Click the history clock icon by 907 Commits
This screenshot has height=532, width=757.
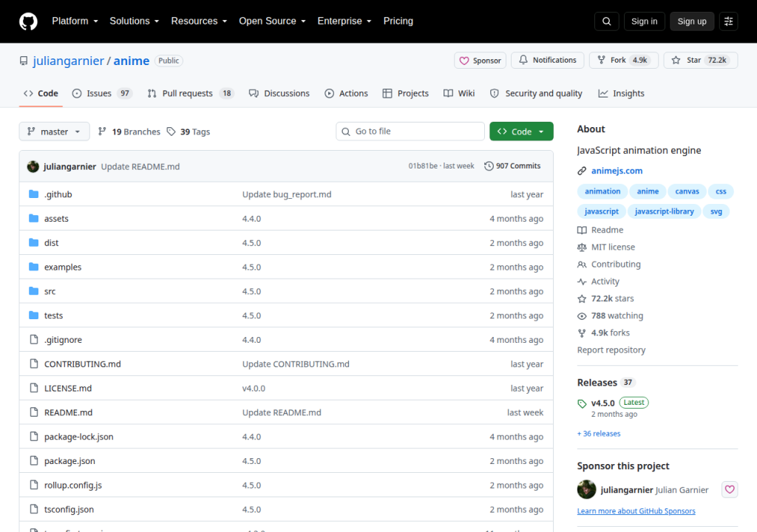click(489, 166)
